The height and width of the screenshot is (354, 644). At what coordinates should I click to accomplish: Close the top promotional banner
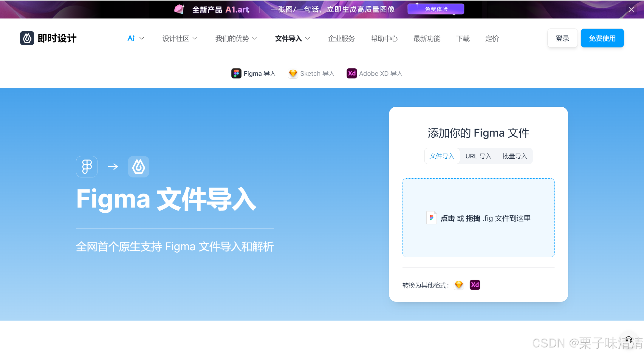(631, 10)
